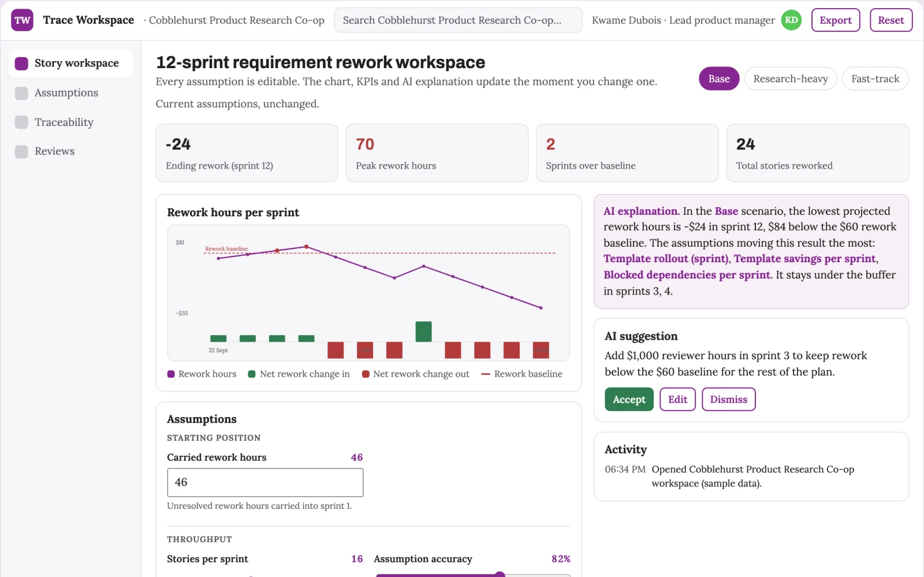Accept the AI suggestion
This screenshot has width=924, height=577.
629,399
